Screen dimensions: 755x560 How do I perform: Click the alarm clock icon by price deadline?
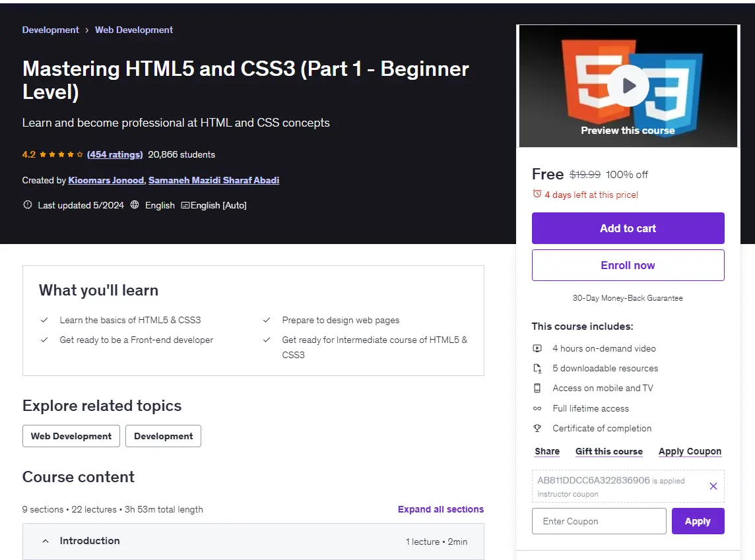[537, 194]
